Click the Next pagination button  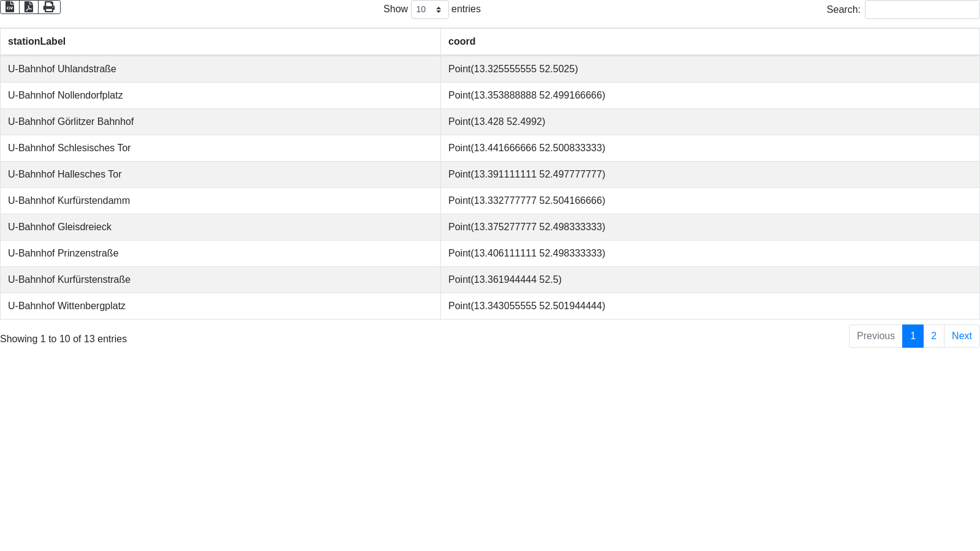click(x=961, y=336)
